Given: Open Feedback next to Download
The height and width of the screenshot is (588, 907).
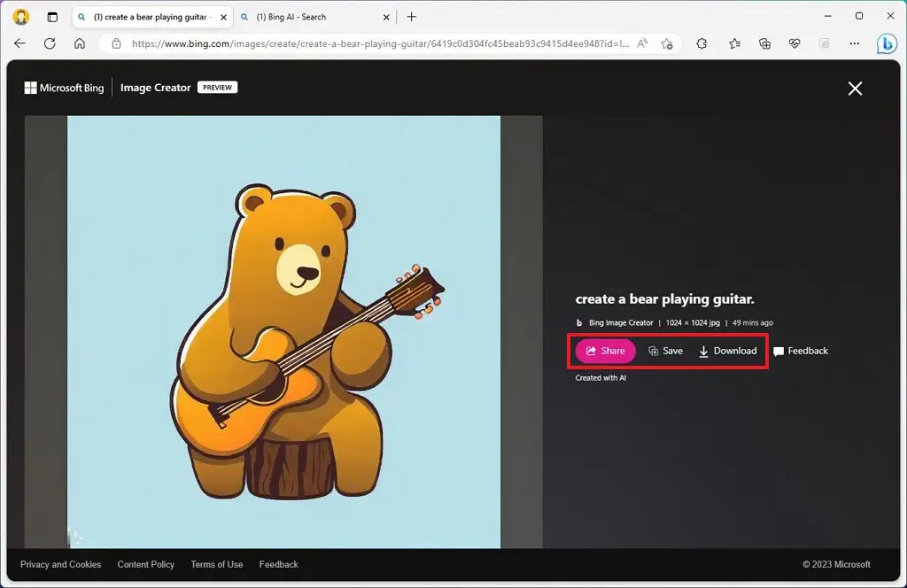Looking at the screenshot, I should click(x=801, y=351).
